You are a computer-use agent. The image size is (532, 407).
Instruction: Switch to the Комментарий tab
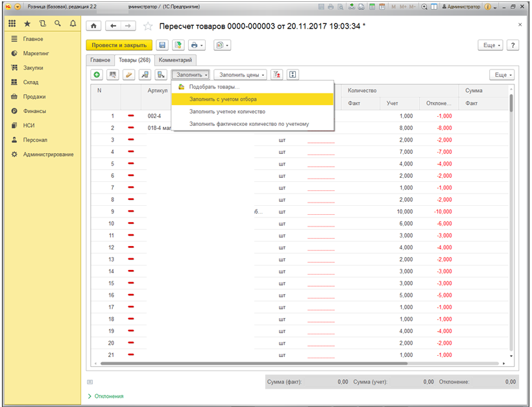tap(175, 60)
